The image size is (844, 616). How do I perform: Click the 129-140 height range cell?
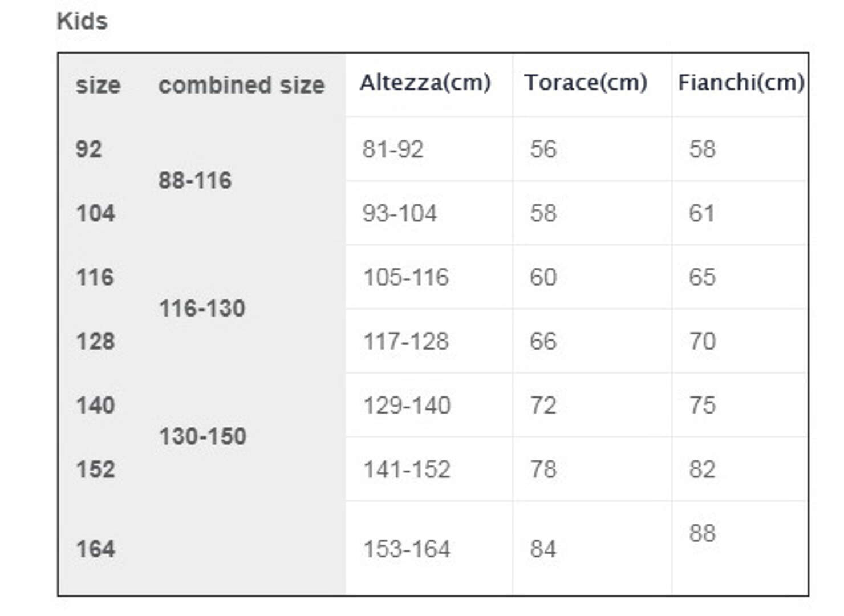pos(407,406)
